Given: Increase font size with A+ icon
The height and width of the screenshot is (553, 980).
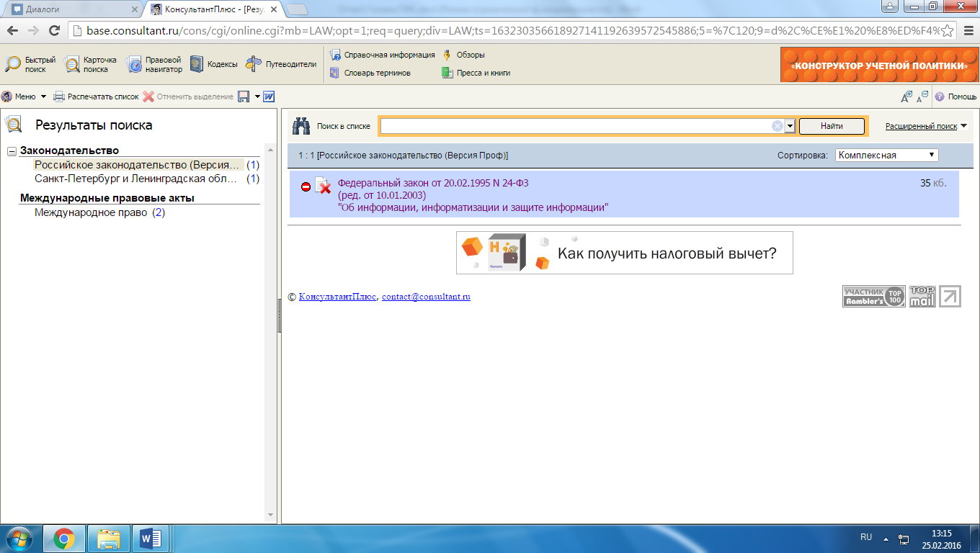Looking at the screenshot, I should [906, 96].
